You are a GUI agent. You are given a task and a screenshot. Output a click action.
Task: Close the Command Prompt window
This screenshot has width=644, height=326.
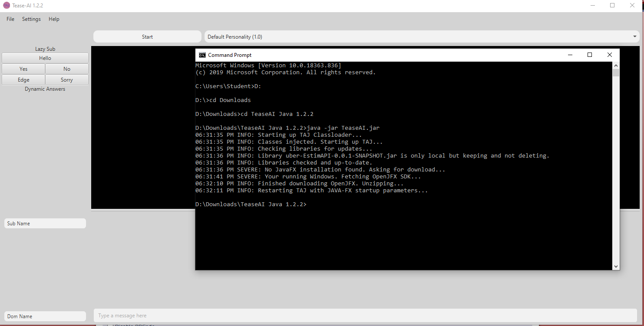[610, 55]
